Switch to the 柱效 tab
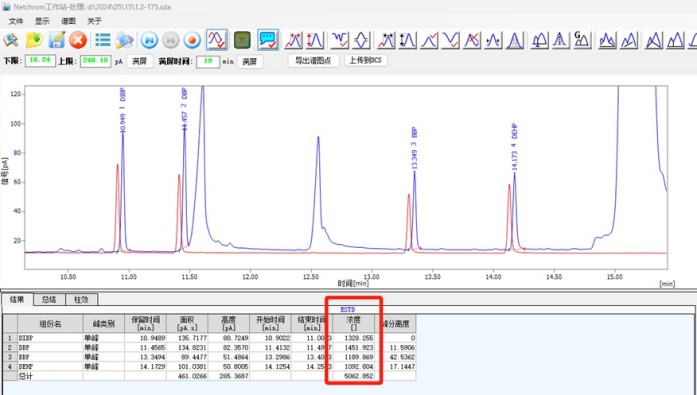 pos(81,299)
